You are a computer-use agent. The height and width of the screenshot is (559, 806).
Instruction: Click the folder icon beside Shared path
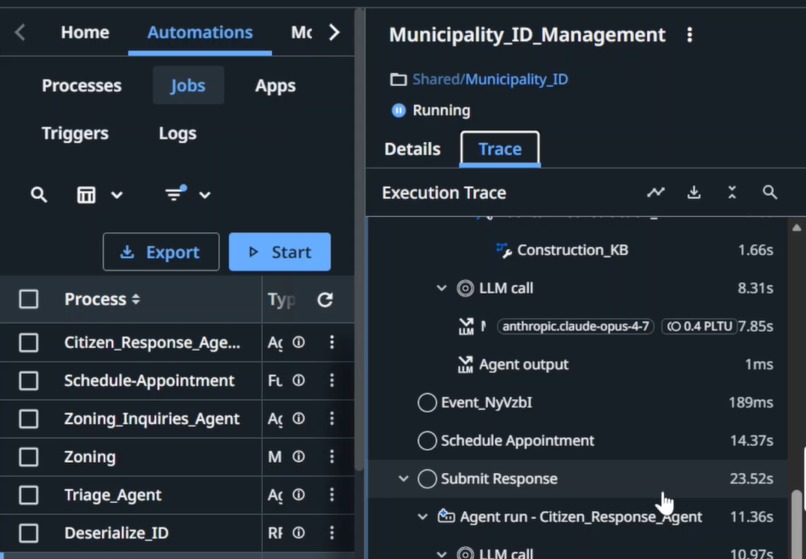click(398, 79)
